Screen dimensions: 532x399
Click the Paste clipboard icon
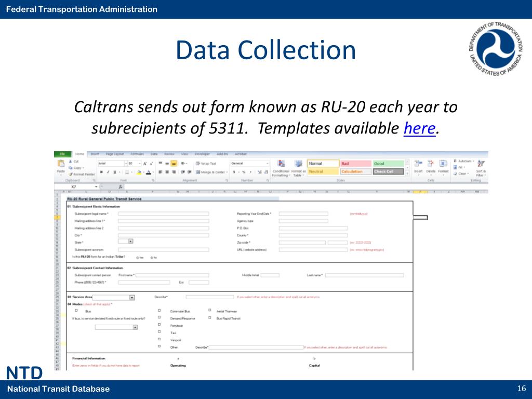click(61, 164)
